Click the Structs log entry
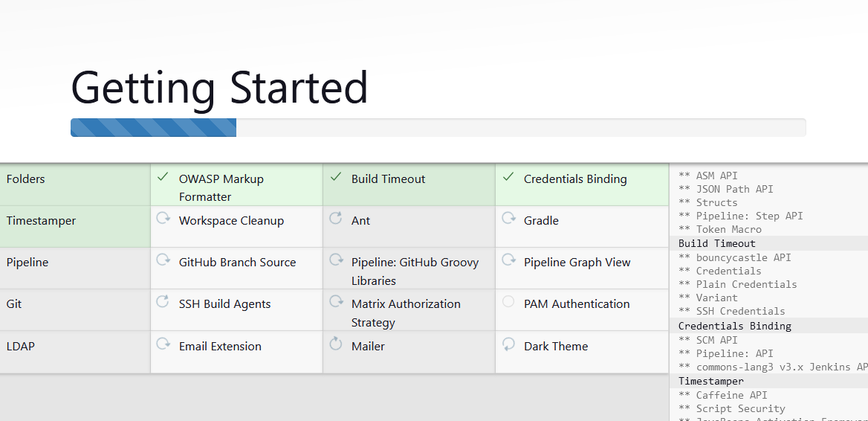The image size is (868, 421). tap(708, 202)
